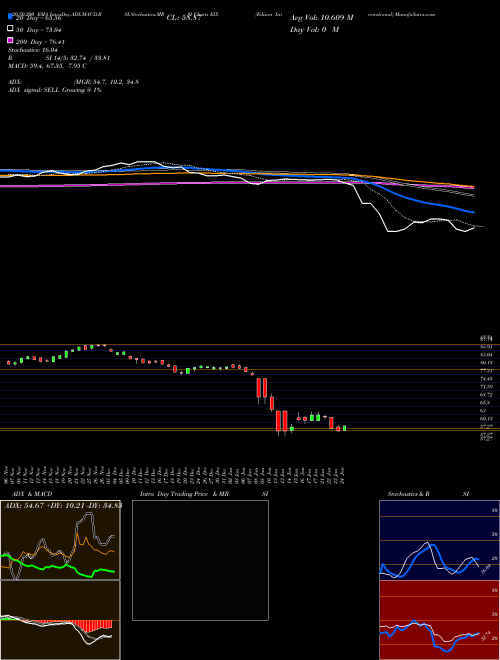Click the empty intraday trading price panel
500x660 pixels.
[x=200, y=560]
